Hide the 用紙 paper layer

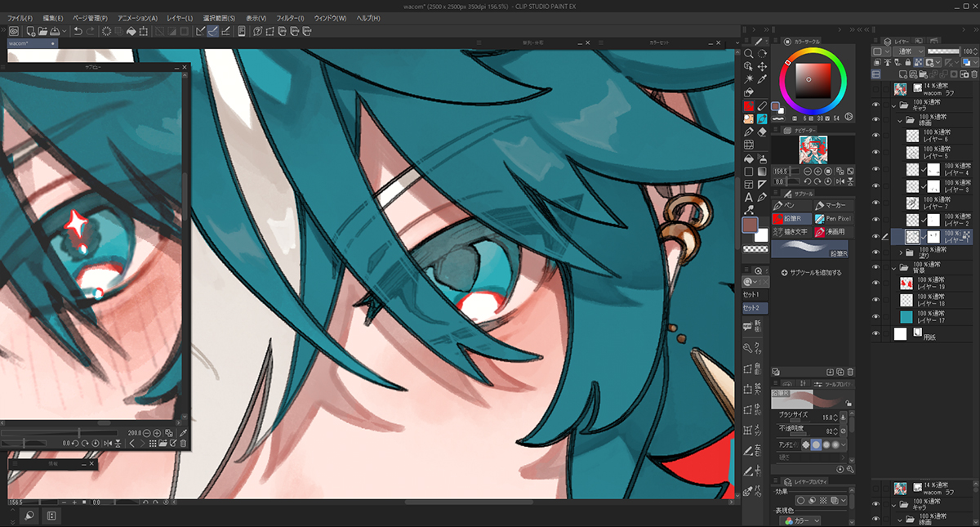point(875,333)
